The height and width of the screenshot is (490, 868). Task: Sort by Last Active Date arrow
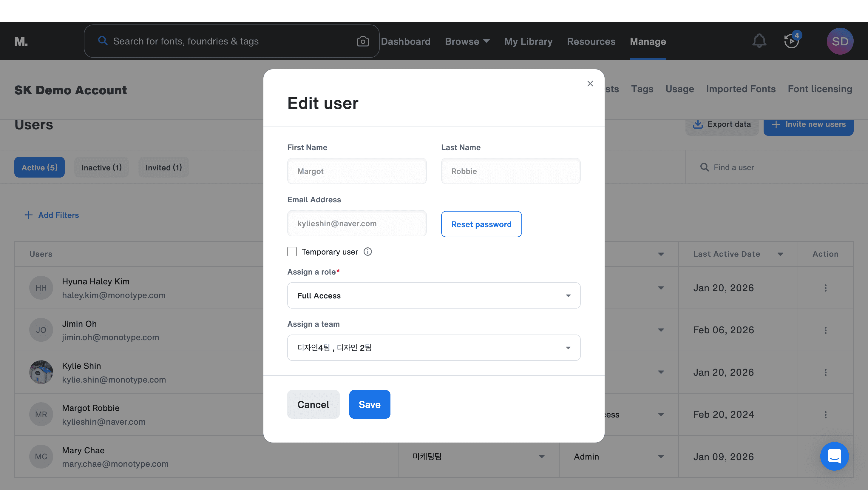point(780,254)
